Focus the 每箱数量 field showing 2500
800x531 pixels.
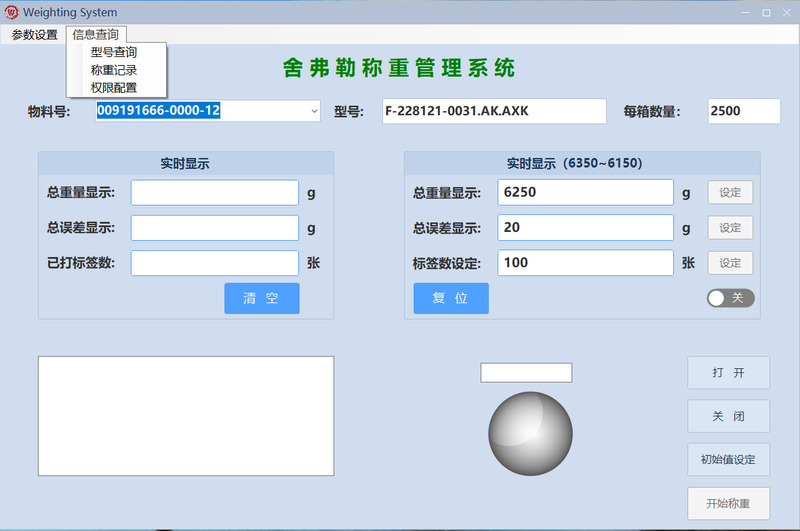(x=744, y=111)
